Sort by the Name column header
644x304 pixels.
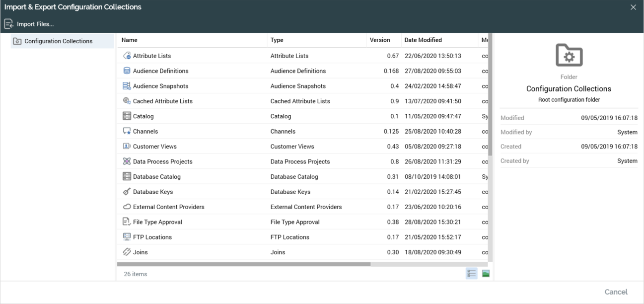tap(130, 40)
